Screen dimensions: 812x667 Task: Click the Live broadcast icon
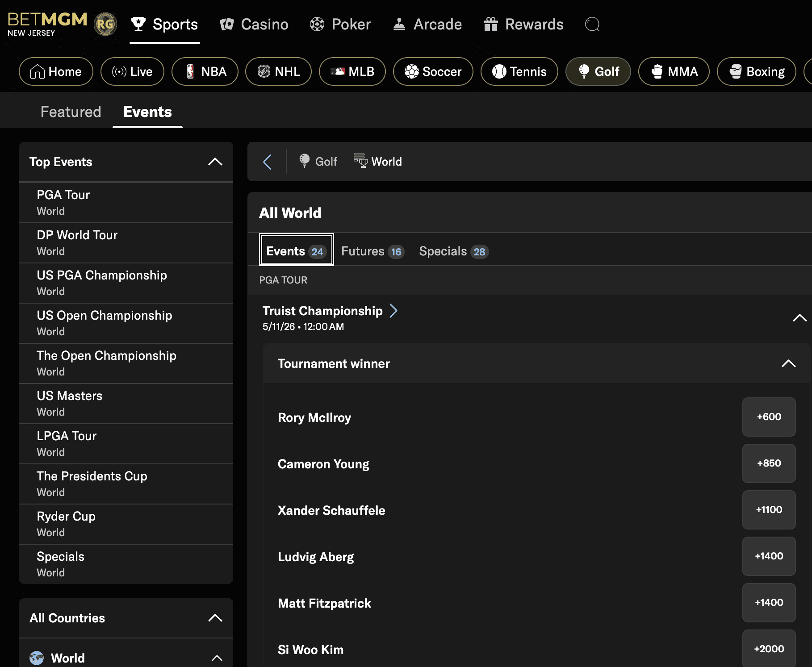tap(119, 71)
